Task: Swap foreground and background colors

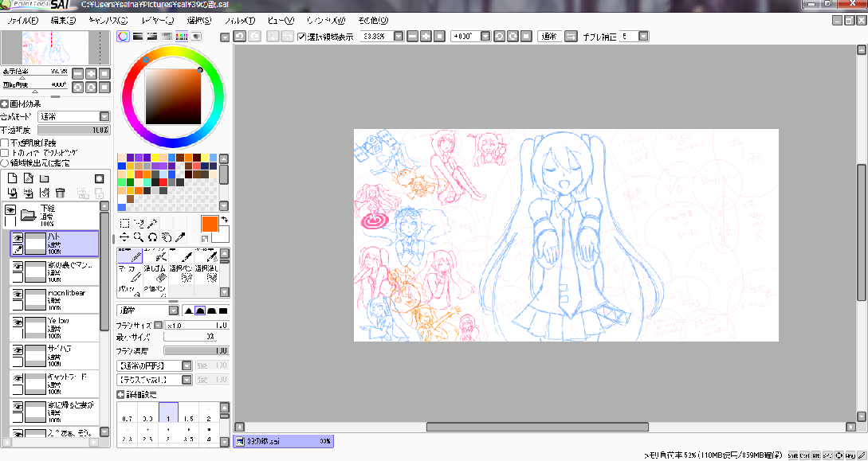Action: (x=224, y=220)
